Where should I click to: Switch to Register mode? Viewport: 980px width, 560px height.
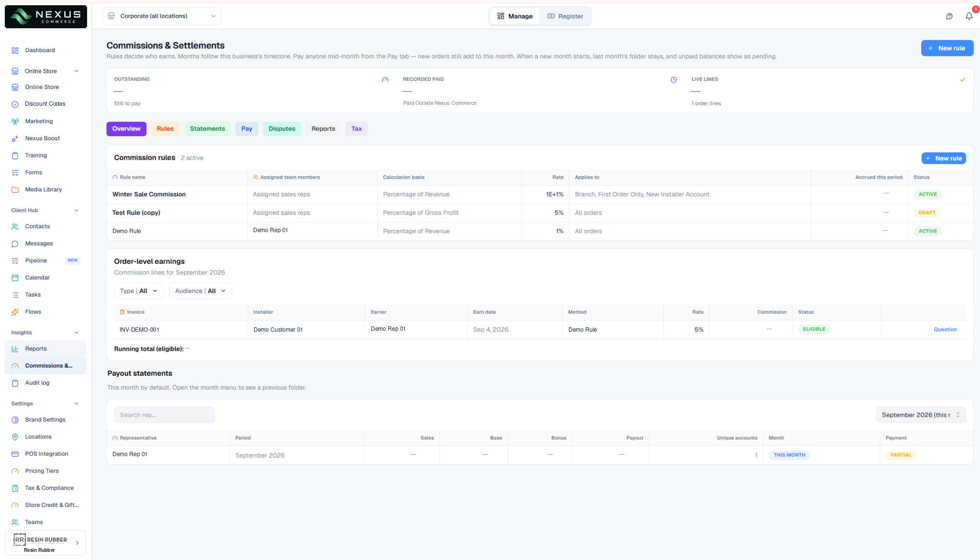point(565,16)
